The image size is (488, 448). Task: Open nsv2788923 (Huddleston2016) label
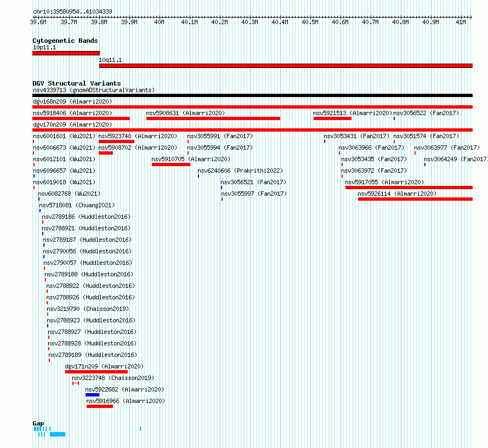point(91,320)
